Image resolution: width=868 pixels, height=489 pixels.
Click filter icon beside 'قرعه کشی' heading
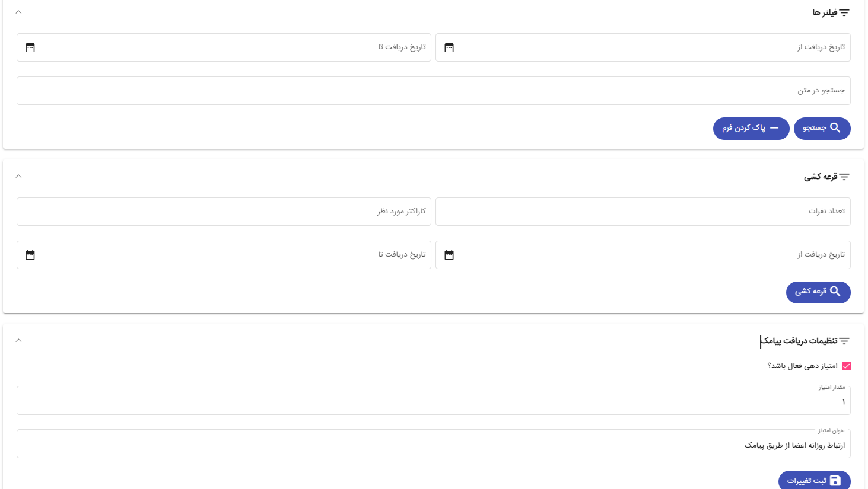[844, 177]
